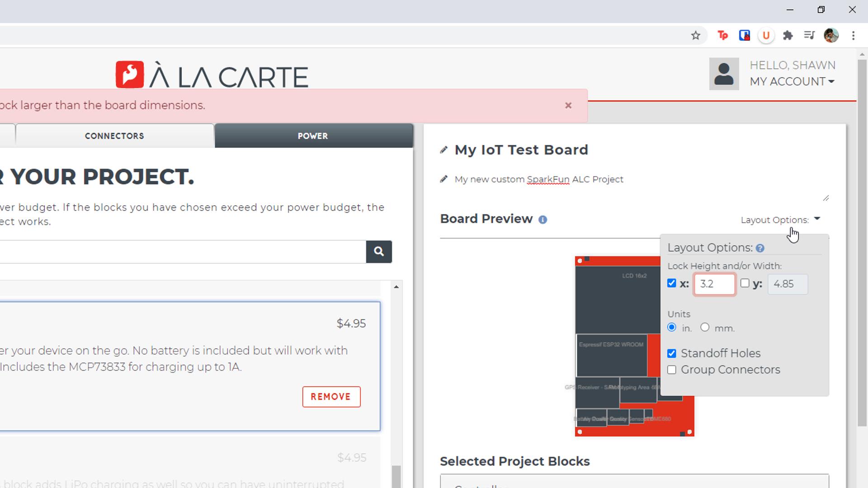Image resolution: width=868 pixels, height=488 pixels.
Task: Dismiss the pink error alert
Action: tap(568, 106)
